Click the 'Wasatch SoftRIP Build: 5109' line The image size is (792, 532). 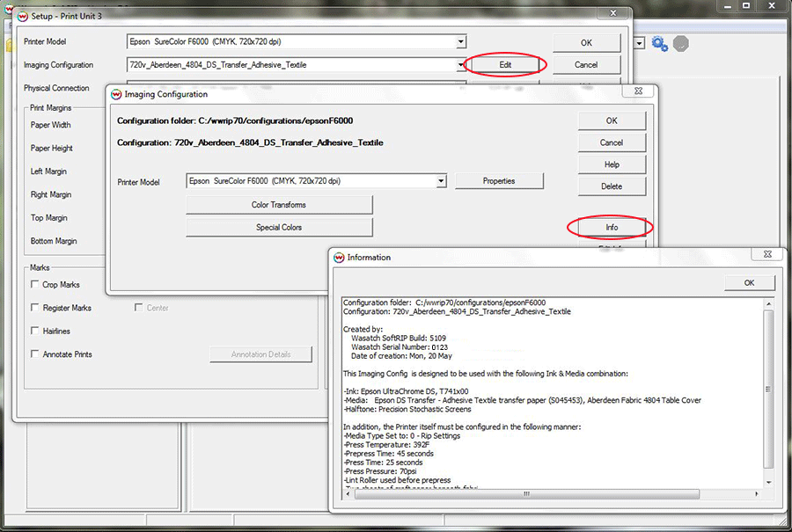click(x=399, y=338)
